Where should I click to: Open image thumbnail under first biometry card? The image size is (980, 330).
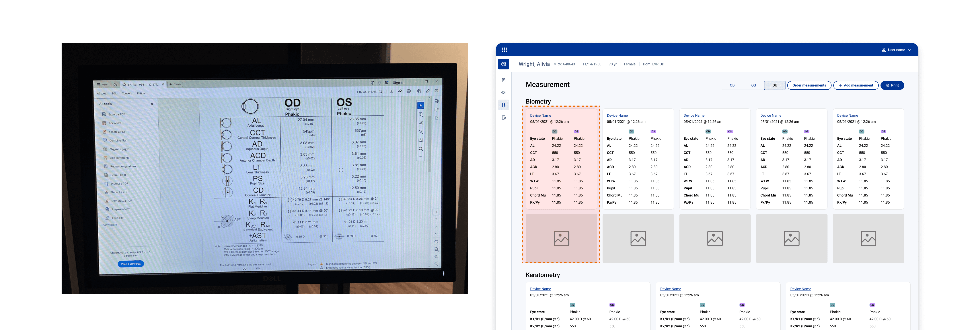[x=561, y=238]
